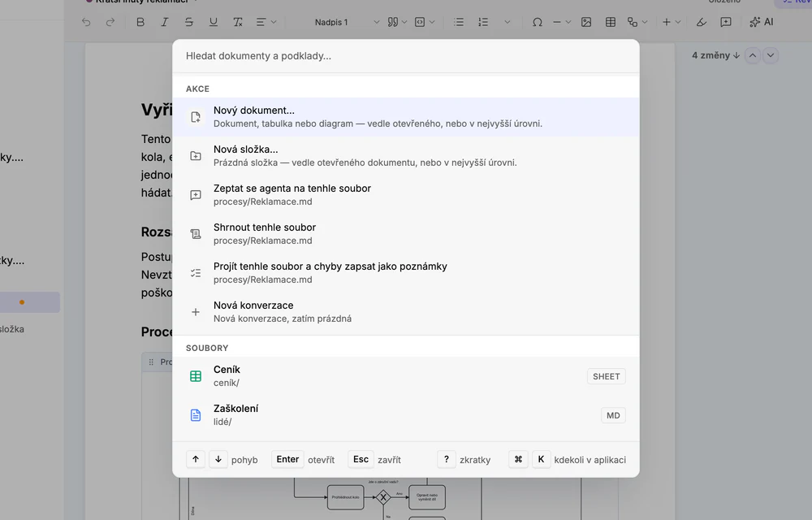The height and width of the screenshot is (520, 812).
Task: Focus the "Hledat dokumenty a podklady" search field
Action: 406,56
